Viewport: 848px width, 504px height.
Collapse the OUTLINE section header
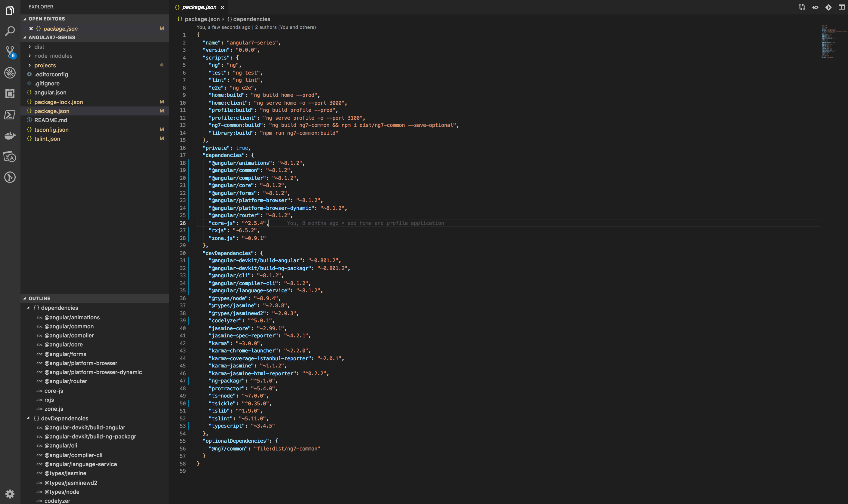pyautogui.click(x=39, y=298)
